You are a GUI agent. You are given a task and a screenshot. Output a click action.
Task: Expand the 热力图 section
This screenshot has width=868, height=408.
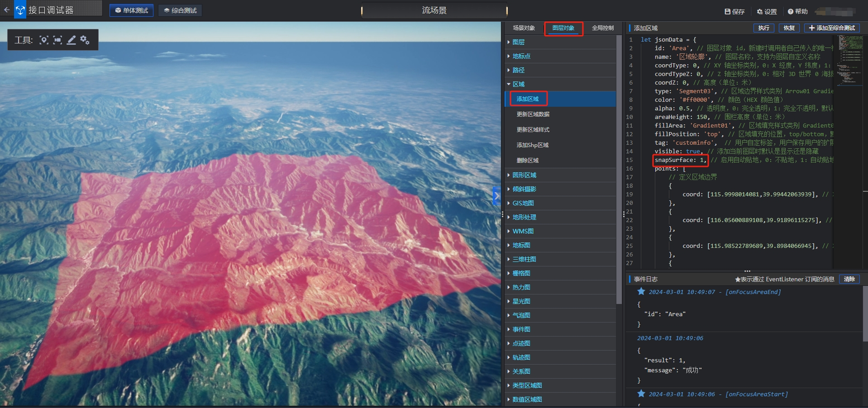point(521,287)
